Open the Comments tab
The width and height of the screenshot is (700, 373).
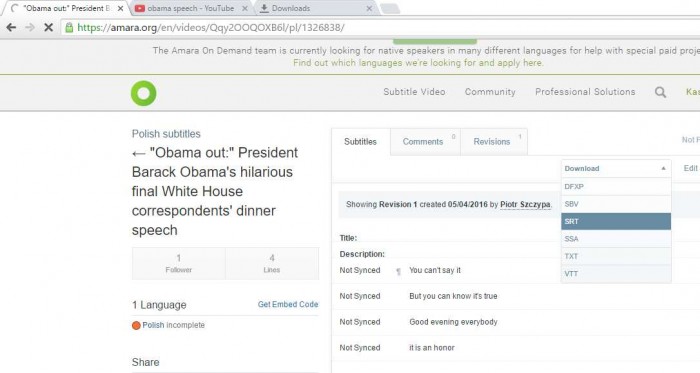425,142
